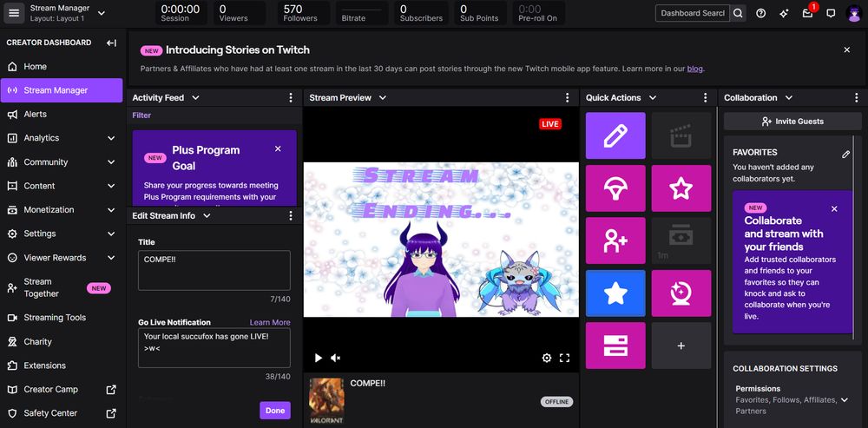Image resolution: width=868 pixels, height=428 pixels.
Task: Click the 1m ad break quick action
Action: point(681,240)
